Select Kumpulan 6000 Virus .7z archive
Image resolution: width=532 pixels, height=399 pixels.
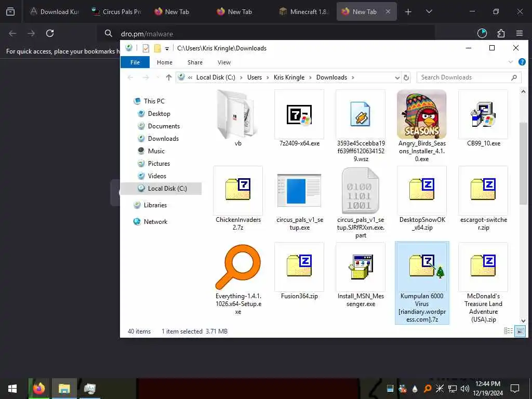422,283
